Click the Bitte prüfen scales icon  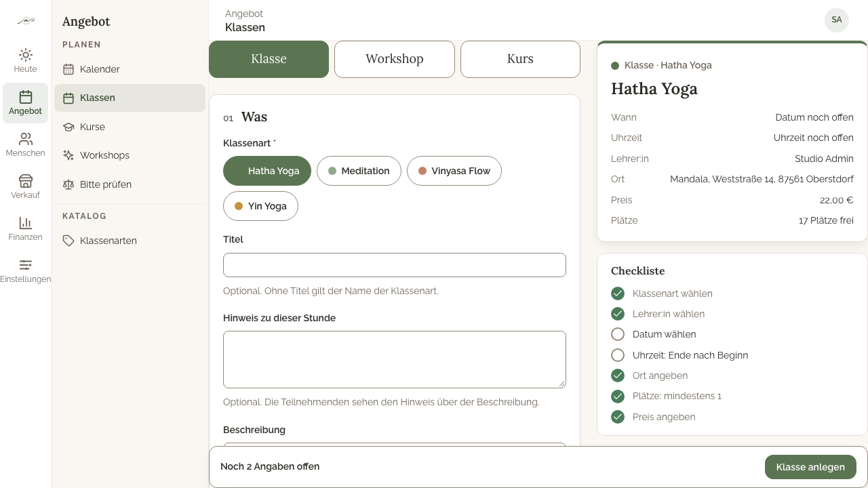tap(68, 184)
